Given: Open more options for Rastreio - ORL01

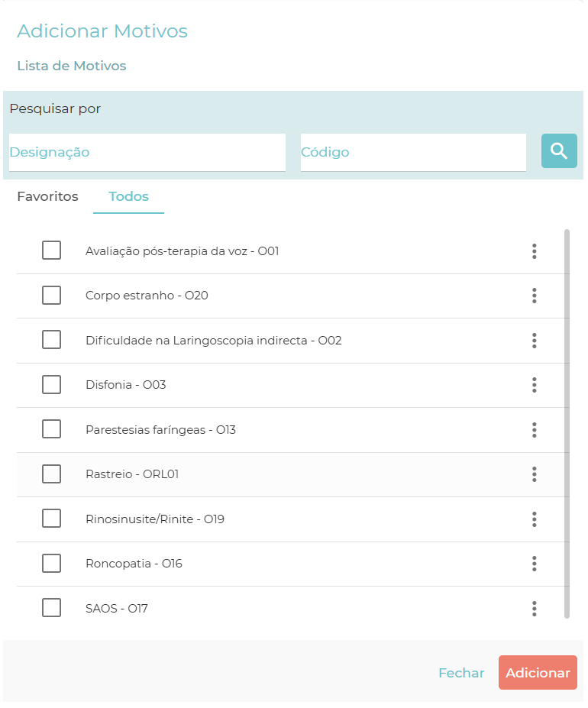Looking at the screenshot, I should 535,474.
